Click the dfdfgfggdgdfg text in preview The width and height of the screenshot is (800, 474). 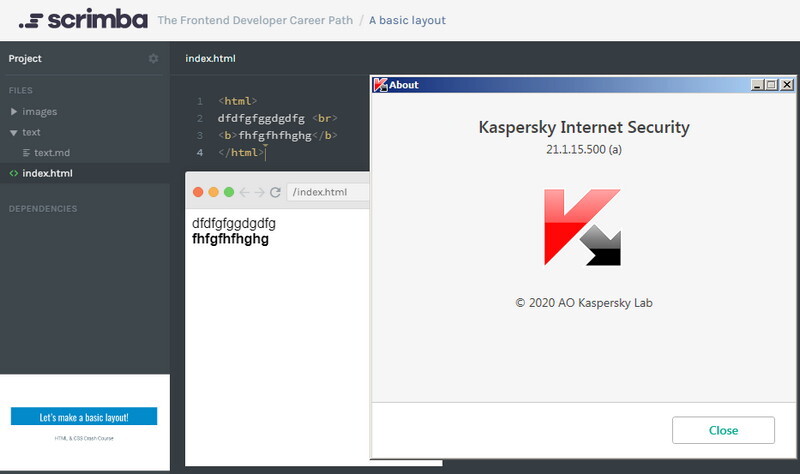pyautogui.click(x=234, y=223)
